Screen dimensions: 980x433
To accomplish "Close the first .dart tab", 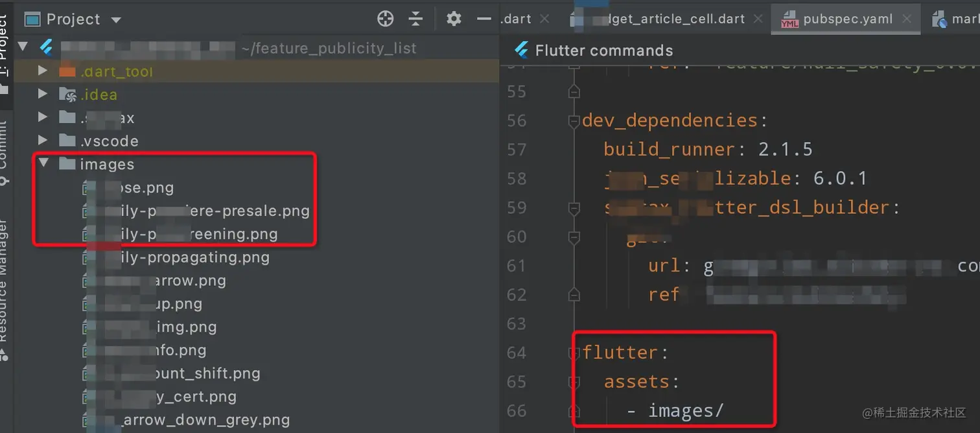I will tap(544, 19).
